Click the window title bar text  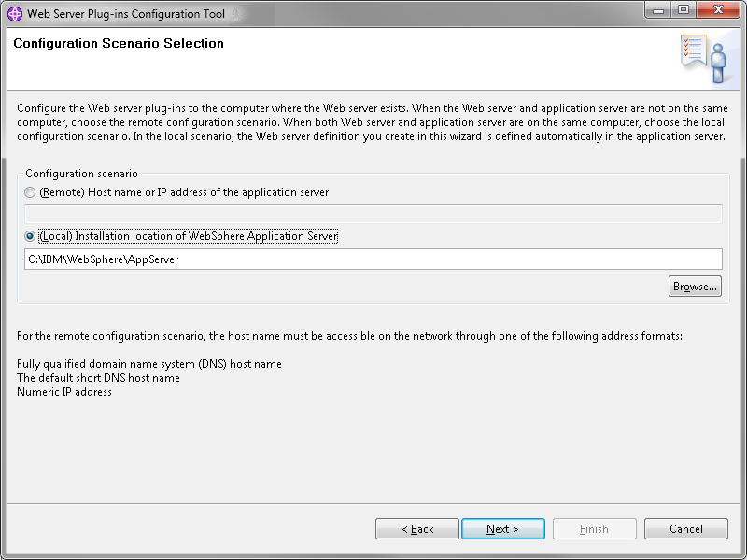pos(126,14)
